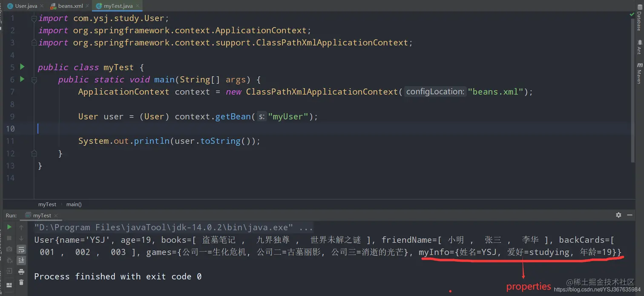Screen dimensions: 644x296
Task: Close the myTest.java editor tab
Action: point(138,6)
